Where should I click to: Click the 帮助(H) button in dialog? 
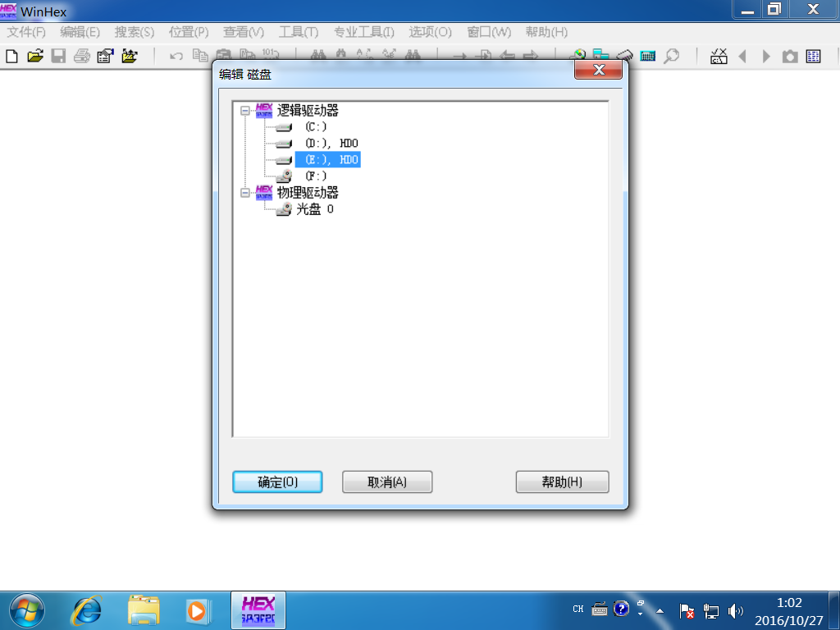(562, 482)
